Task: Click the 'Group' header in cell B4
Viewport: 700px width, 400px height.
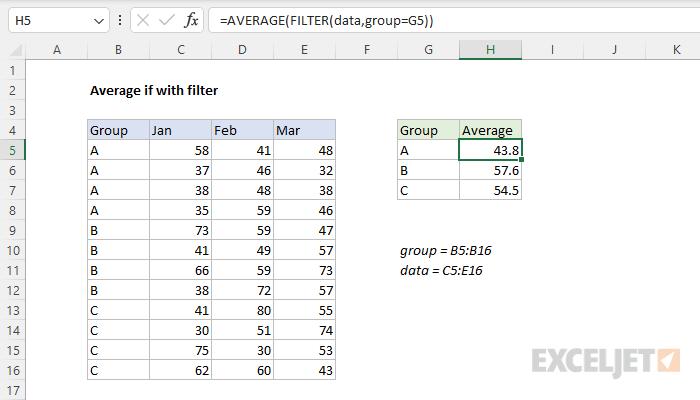Action: (118, 130)
